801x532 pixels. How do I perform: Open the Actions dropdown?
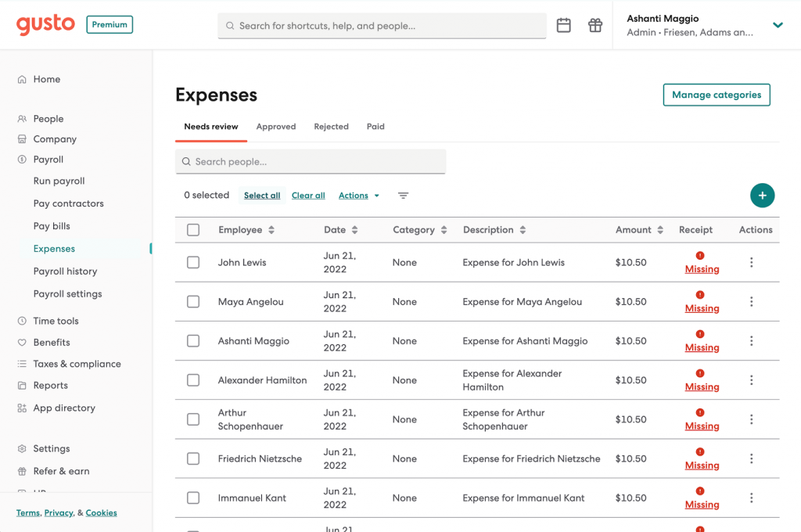click(359, 196)
